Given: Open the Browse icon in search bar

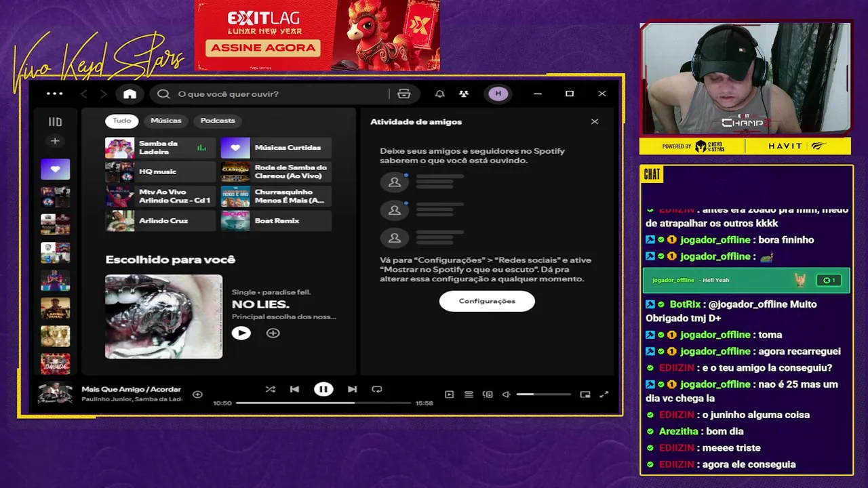Looking at the screenshot, I should (404, 94).
